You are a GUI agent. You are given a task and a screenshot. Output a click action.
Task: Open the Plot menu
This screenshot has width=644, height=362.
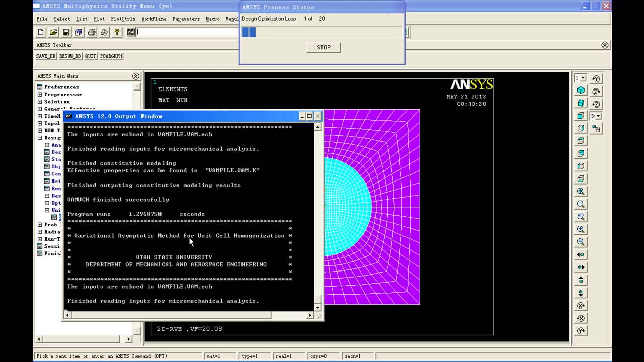point(99,19)
